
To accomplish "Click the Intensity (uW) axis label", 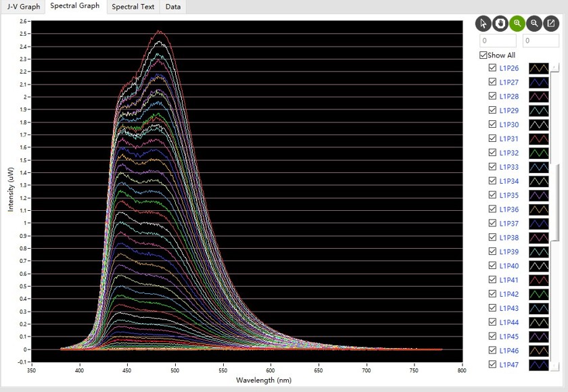I will point(11,189).
